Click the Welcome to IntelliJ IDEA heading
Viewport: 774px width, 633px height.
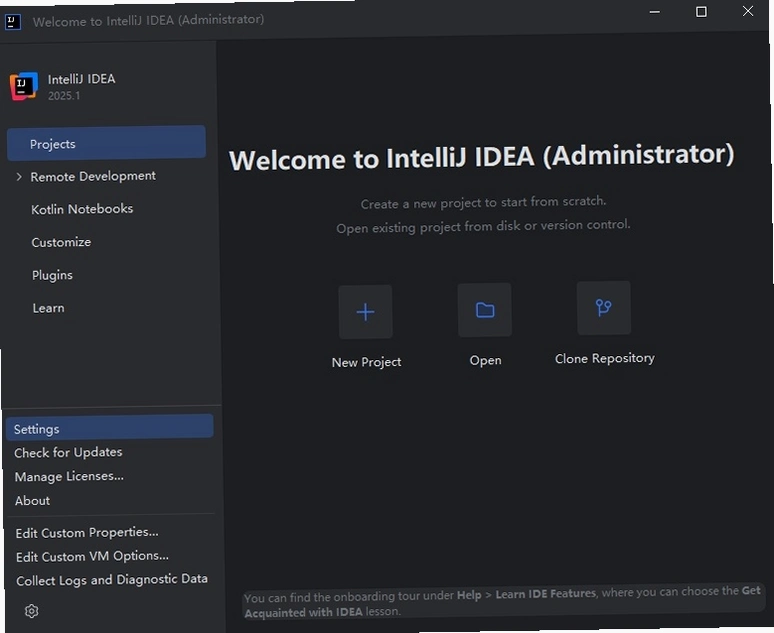click(482, 157)
